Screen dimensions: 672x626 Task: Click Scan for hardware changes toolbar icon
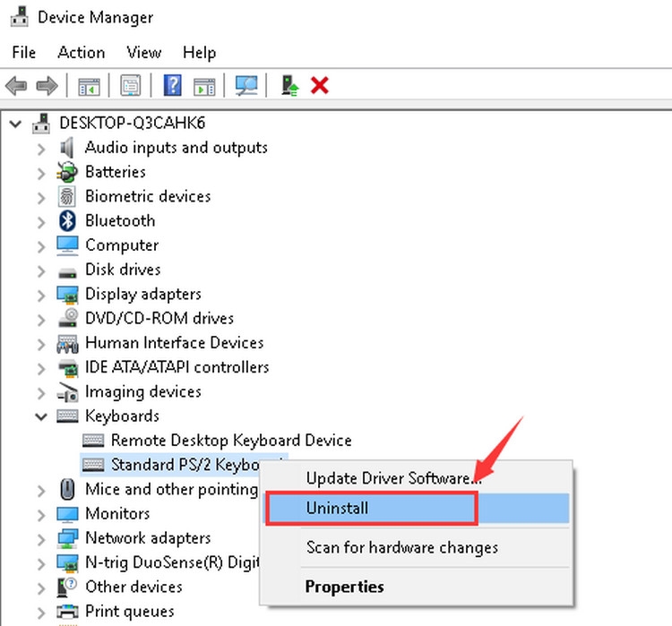[x=246, y=86]
